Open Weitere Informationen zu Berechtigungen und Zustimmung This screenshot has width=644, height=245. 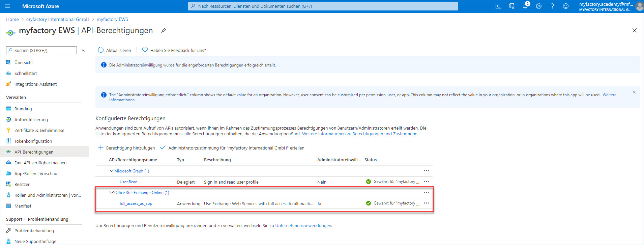360,134
